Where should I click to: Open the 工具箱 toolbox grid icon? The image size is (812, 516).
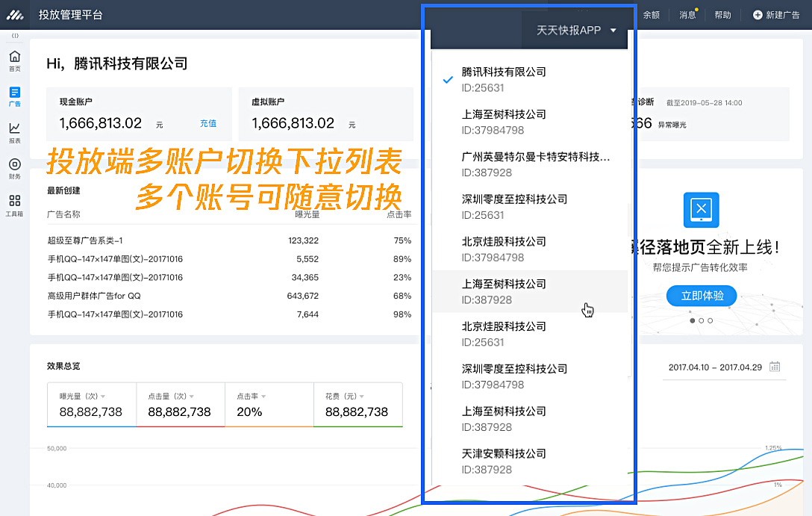(x=14, y=205)
